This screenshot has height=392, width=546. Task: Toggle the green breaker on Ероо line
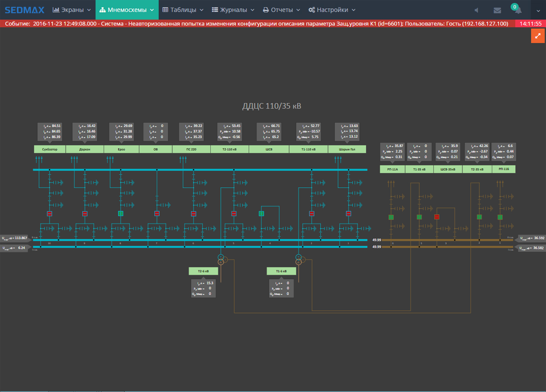point(121,213)
